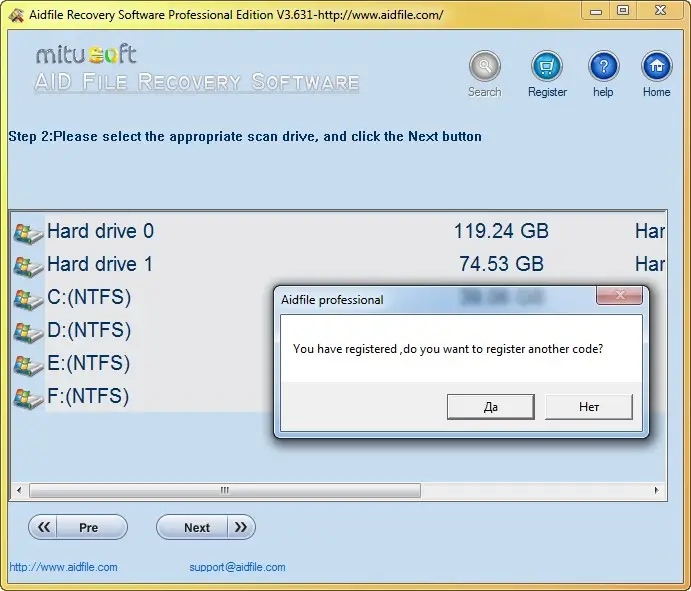Proceed with the Next button
Screen dimensions: 691x591
pos(206,527)
